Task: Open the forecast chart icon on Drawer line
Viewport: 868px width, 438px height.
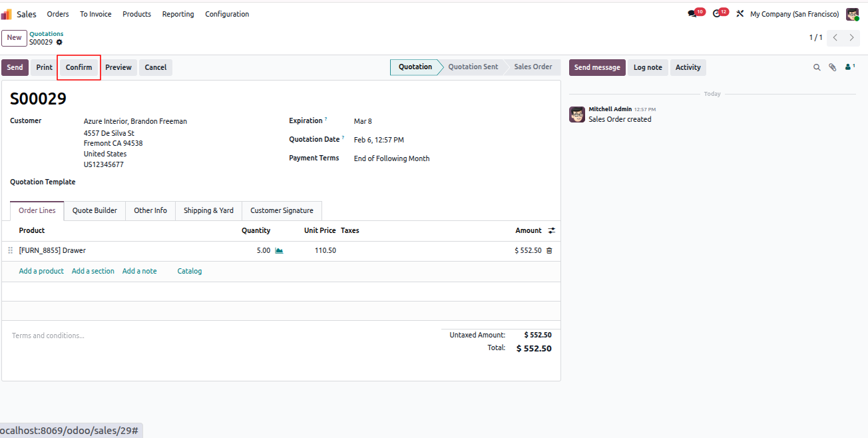Action: point(279,251)
